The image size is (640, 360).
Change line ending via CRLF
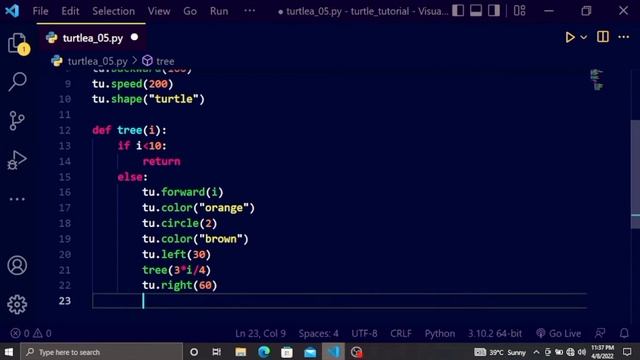pos(401,333)
